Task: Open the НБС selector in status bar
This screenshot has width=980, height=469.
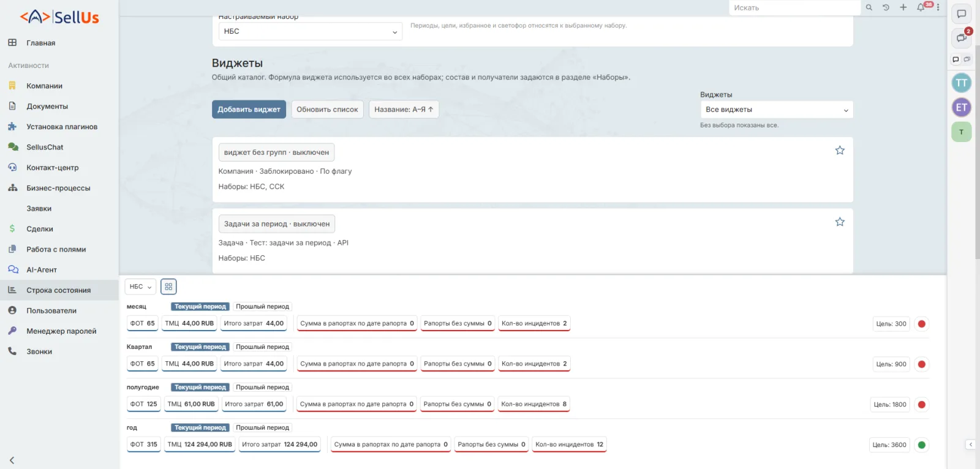Action: click(x=140, y=287)
